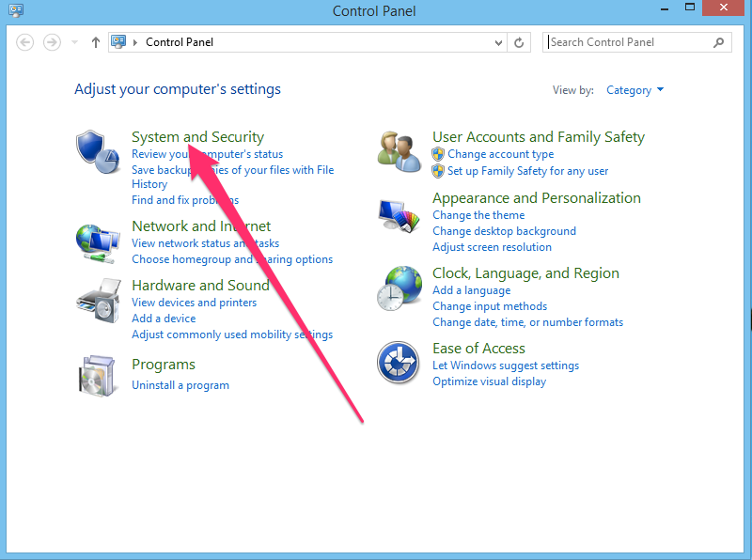Open Network and Internet category
This screenshot has width=752, height=560.
201,226
